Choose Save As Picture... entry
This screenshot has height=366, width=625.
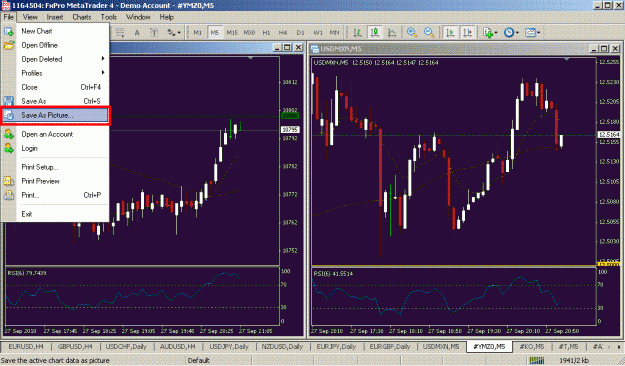55,115
